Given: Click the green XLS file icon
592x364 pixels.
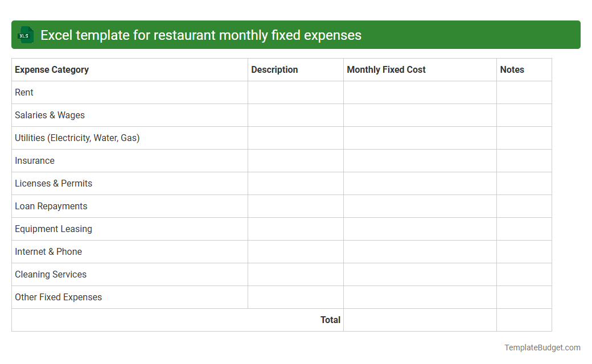Looking at the screenshot, I should [x=25, y=35].
